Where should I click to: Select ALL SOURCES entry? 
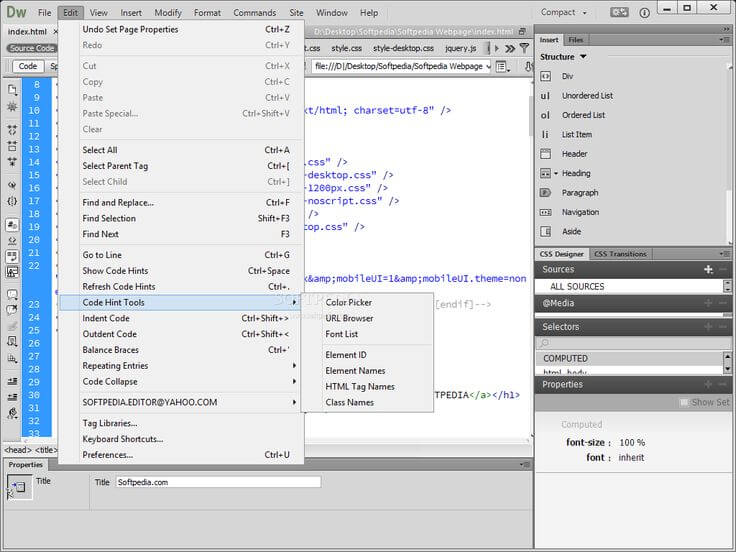[x=629, y=286]
